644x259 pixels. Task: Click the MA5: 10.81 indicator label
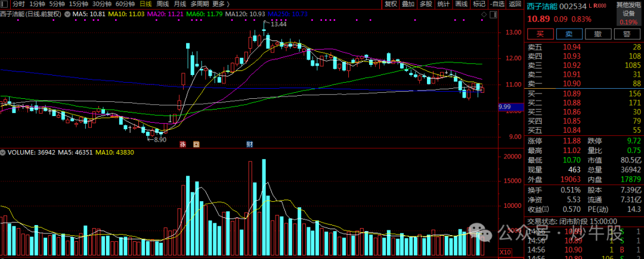coord(88,14)
